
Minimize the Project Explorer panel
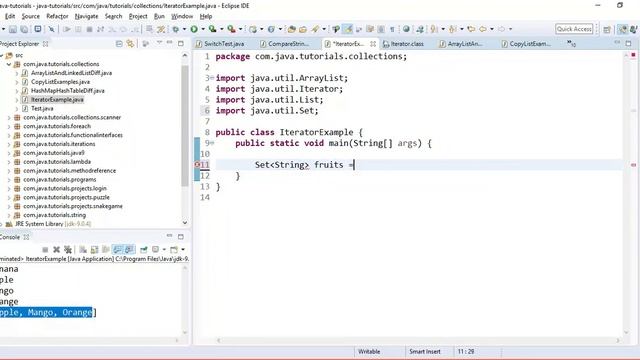(170, 43)
